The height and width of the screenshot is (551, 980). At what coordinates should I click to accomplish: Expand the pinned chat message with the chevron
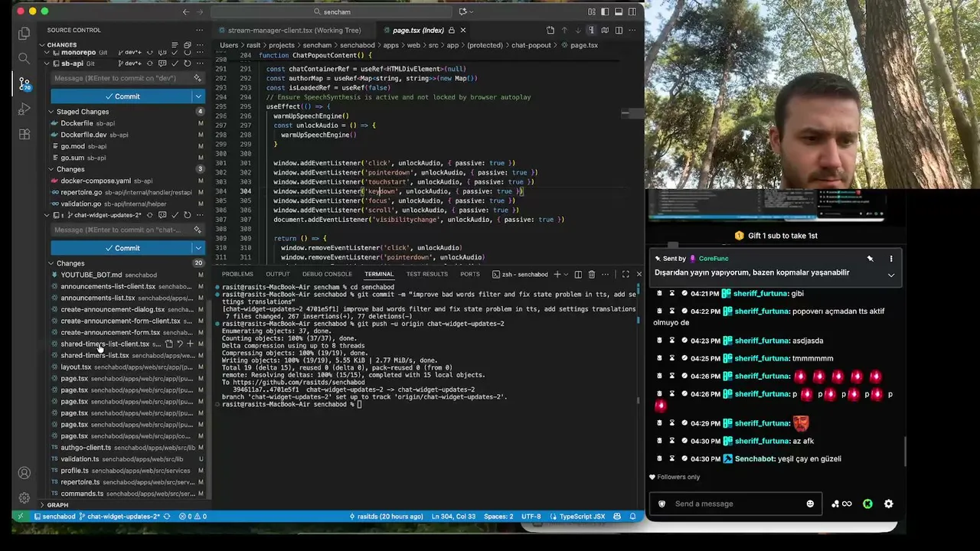click(x=891, y=275)
